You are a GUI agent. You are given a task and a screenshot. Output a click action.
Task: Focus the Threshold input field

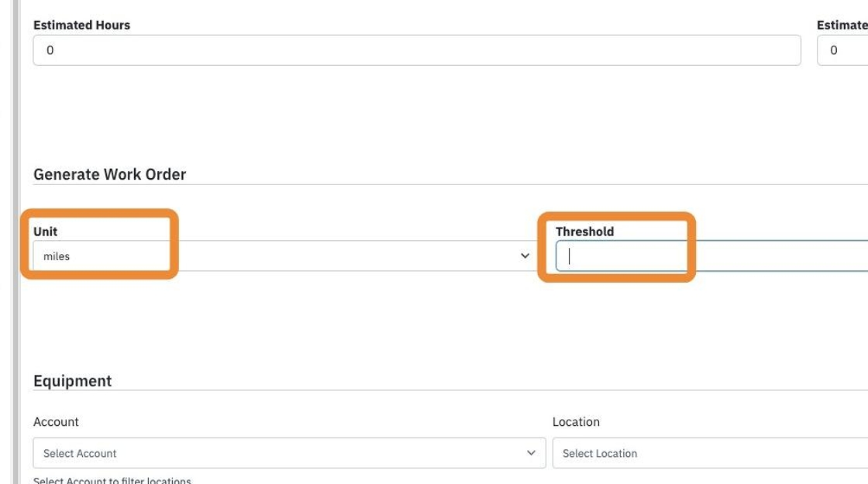712,256
